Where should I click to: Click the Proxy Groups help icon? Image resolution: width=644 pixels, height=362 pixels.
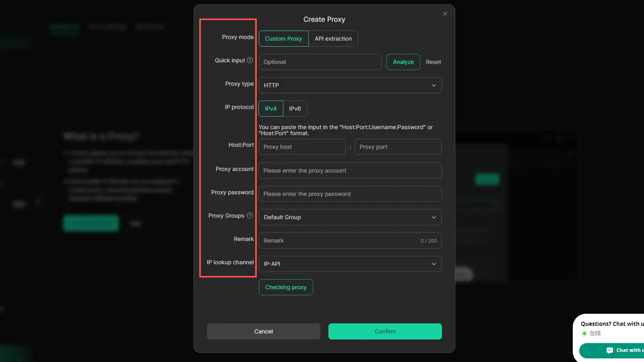[250, 216]
